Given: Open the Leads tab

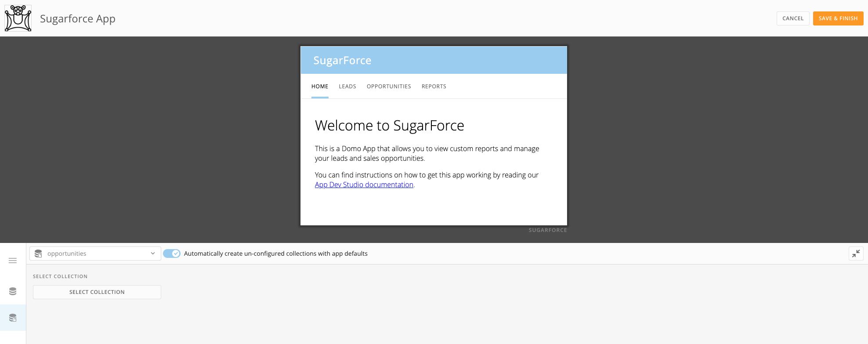Looking at the screenshot, I should coord(347,87).
